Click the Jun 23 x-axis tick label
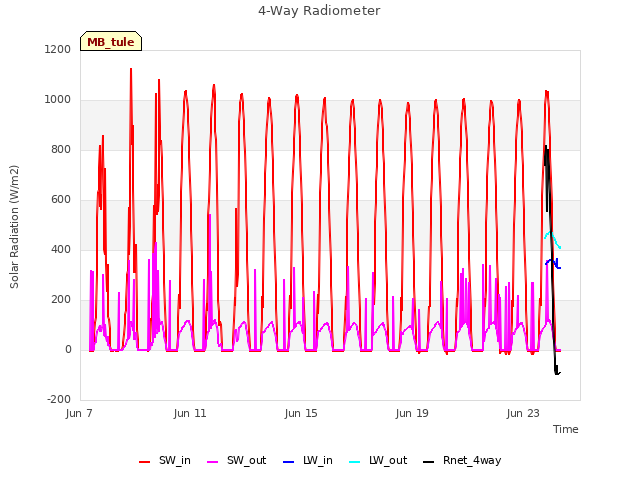 (523, 413)
